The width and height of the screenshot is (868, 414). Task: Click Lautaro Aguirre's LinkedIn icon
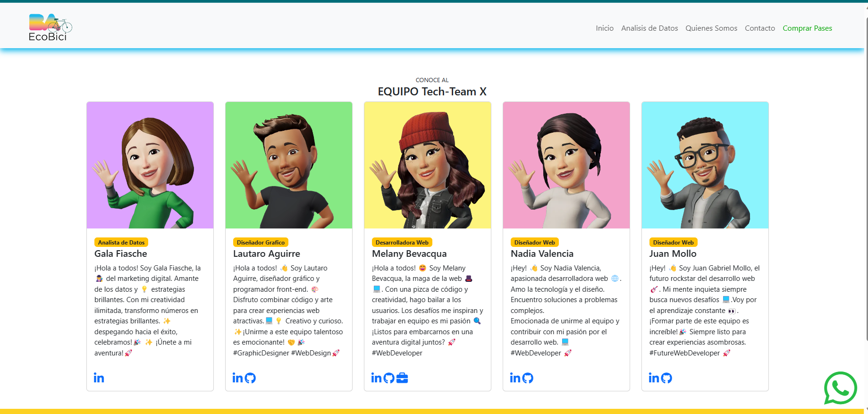click(237, 378)
